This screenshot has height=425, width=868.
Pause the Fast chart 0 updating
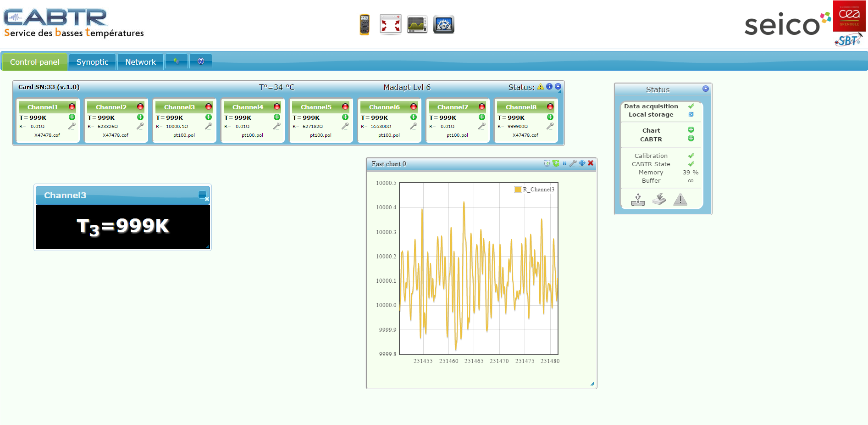tap(564, 163)
